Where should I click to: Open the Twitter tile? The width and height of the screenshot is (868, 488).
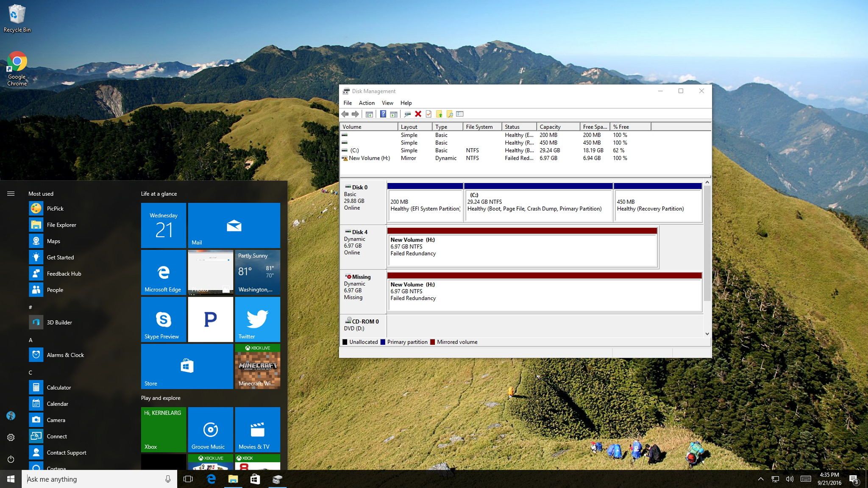click(x=257, y=319)
